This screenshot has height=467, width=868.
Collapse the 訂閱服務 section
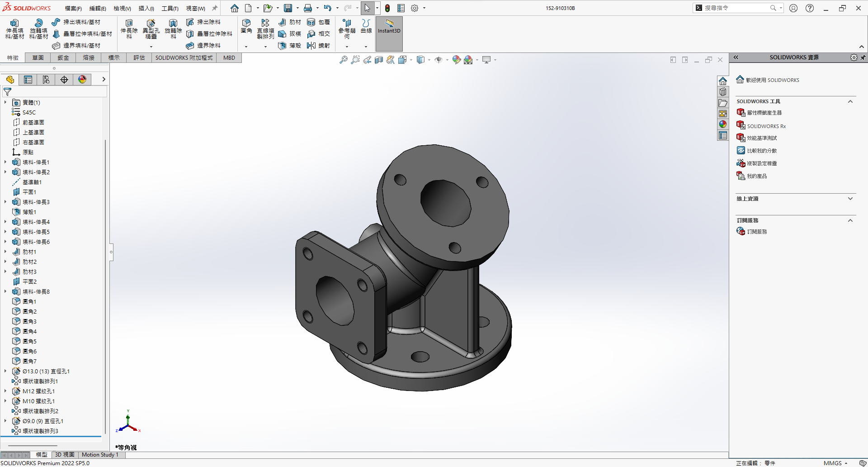(x=850, y=220)
